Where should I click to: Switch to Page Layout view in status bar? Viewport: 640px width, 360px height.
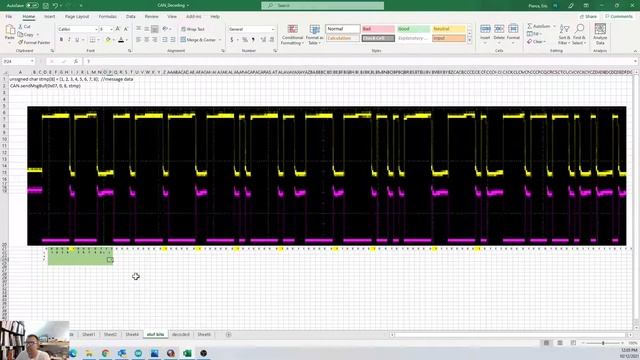[x=560, y=343]
